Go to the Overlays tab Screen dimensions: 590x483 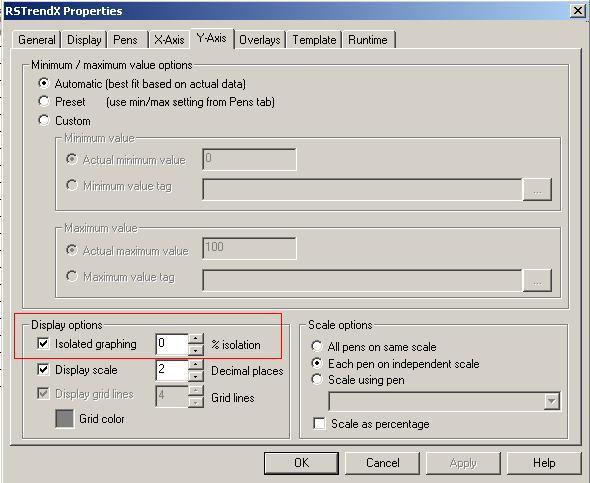(260, 40)
